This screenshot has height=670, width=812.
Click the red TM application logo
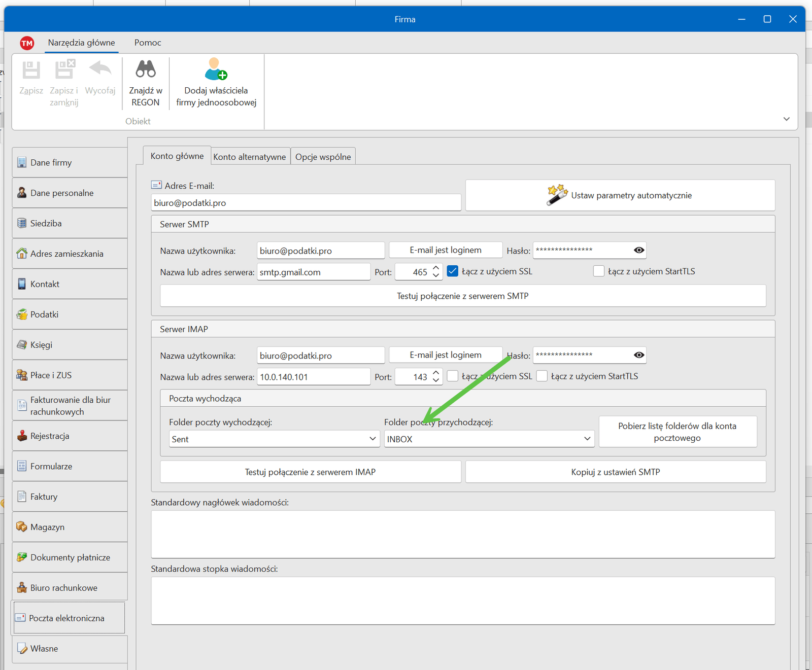click(27, 43)
